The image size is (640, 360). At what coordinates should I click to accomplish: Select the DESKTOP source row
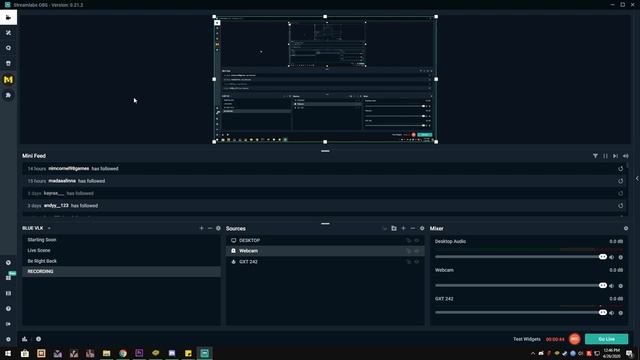pos(325,240)
